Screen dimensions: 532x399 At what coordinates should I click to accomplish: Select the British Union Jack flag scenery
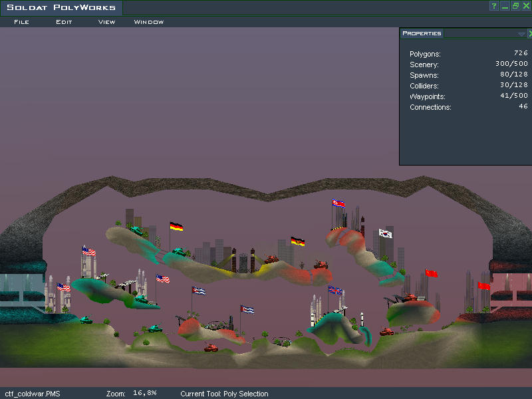pos(336,290)
